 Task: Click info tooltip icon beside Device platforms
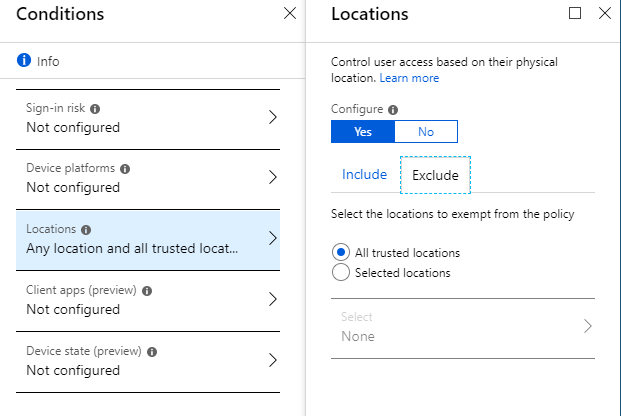click(x=125, y=169)
